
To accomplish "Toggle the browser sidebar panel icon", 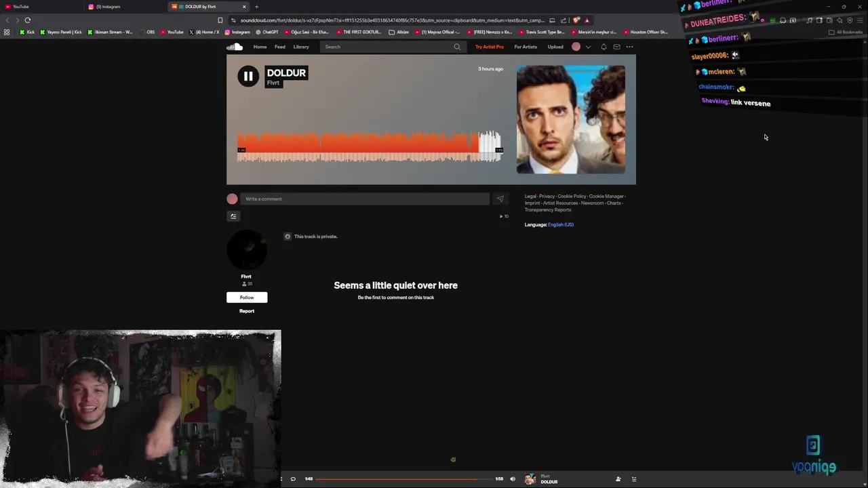I will 819,20.
